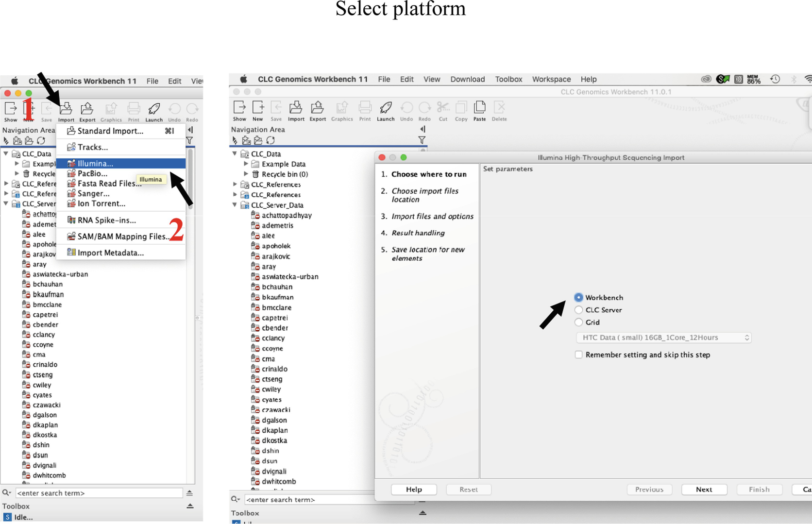Open HTC Data grid preset dropdown
812x524 pixels.
[x=664, y=338]
